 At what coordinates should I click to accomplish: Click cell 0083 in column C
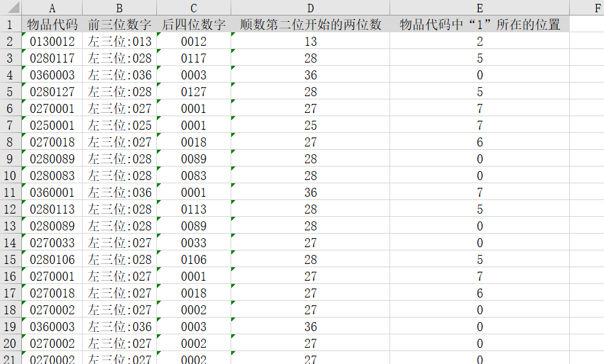tap(194, 175)
